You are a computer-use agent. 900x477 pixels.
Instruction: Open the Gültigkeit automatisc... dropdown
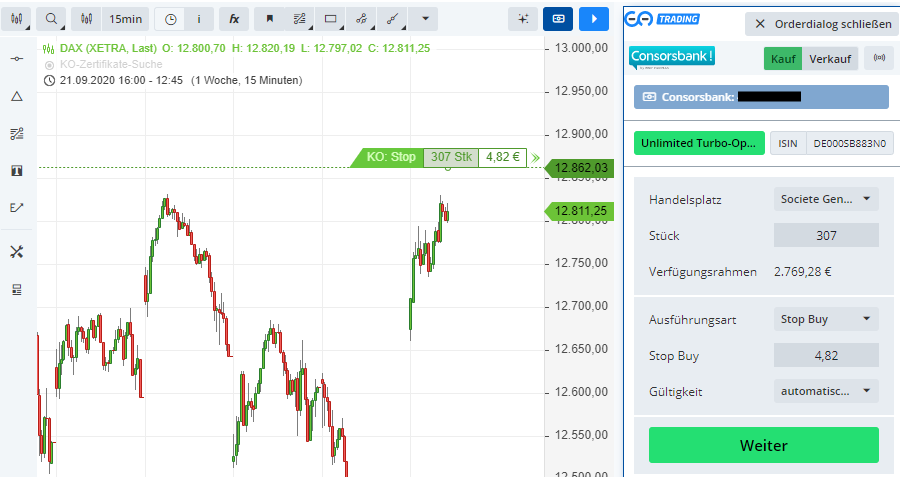tap(826, 391)
